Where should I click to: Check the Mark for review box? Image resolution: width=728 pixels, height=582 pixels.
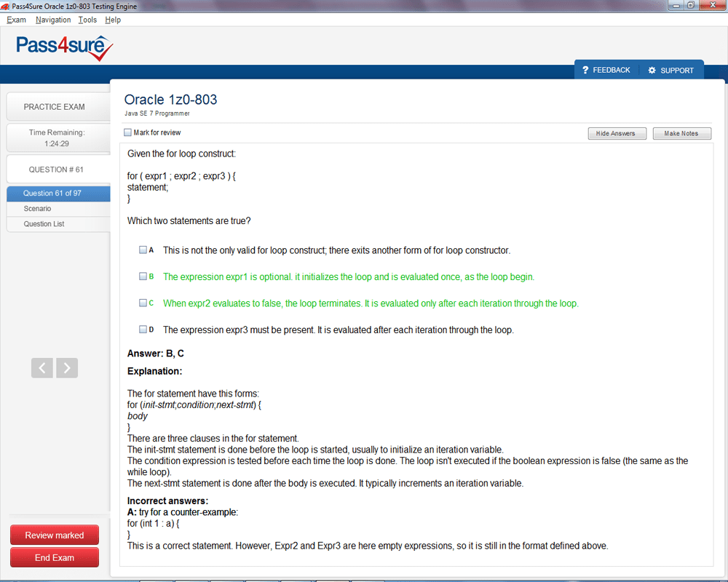(127, 132)
